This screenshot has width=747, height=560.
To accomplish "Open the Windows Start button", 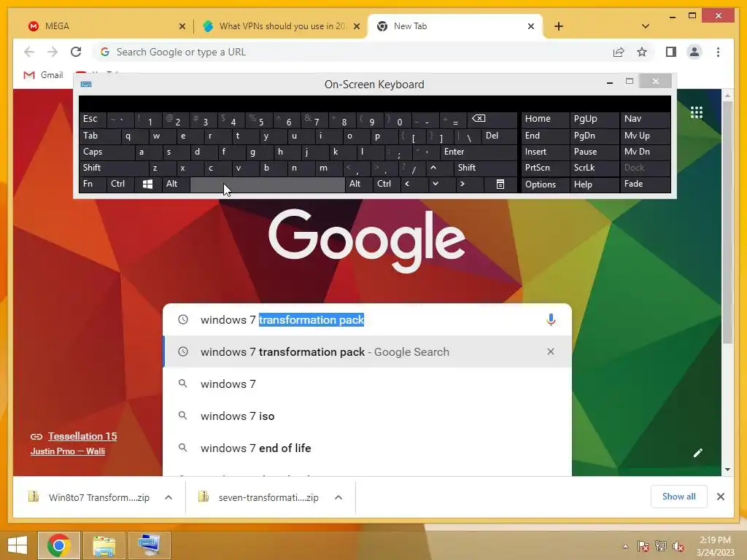I will click(18, 545).
